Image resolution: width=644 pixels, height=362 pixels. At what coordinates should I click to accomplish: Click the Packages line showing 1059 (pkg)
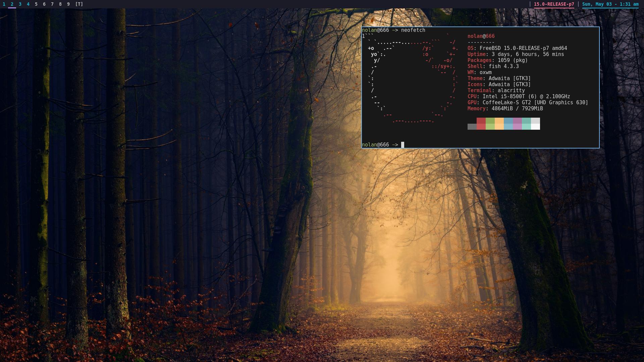point(498,60)
